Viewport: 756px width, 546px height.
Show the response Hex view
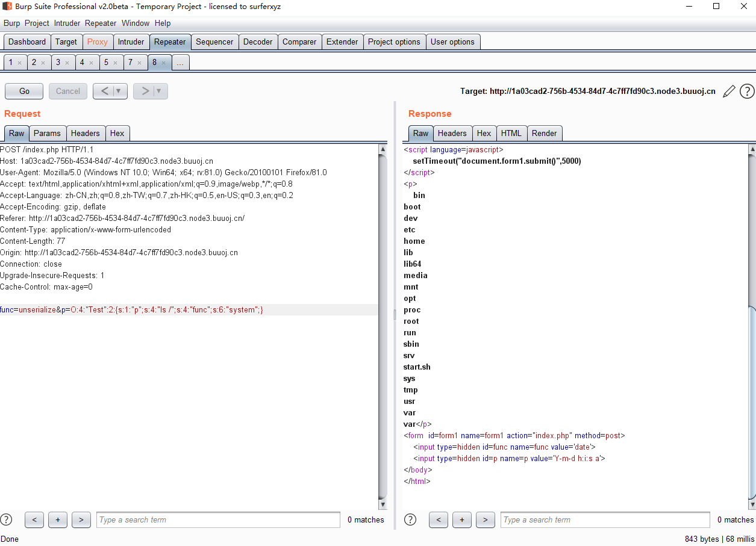click(484, 133)
